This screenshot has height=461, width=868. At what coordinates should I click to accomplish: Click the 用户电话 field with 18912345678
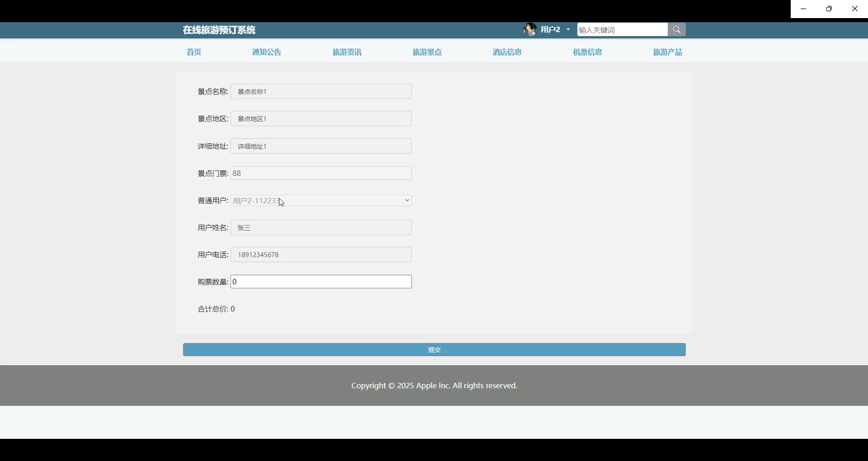pos(321,255)
